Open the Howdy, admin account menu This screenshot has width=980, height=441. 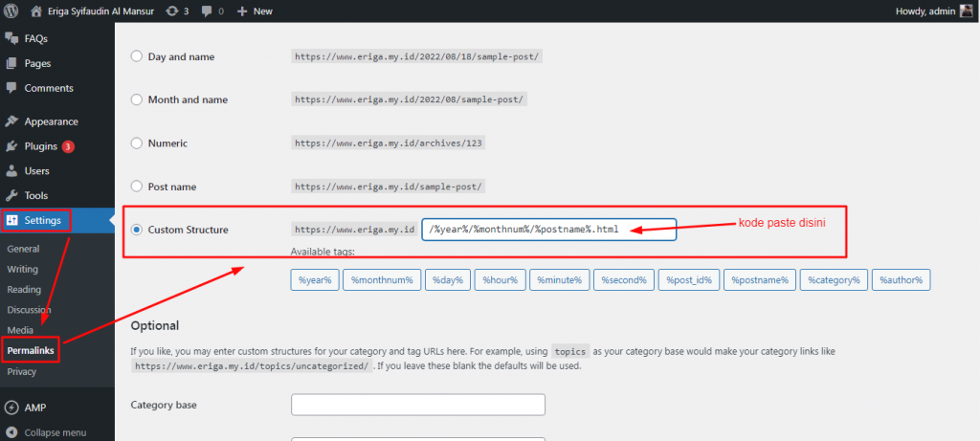coord(925,11)
